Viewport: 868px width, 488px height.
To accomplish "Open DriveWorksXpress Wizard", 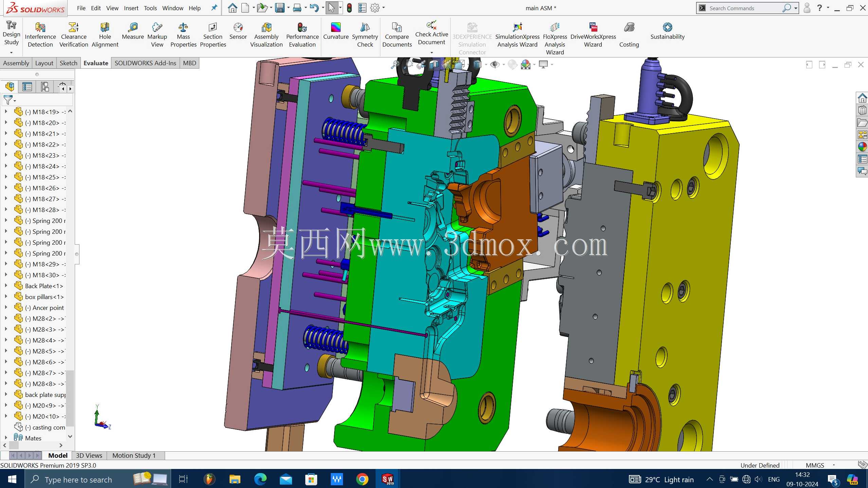I will coord(593,35).
